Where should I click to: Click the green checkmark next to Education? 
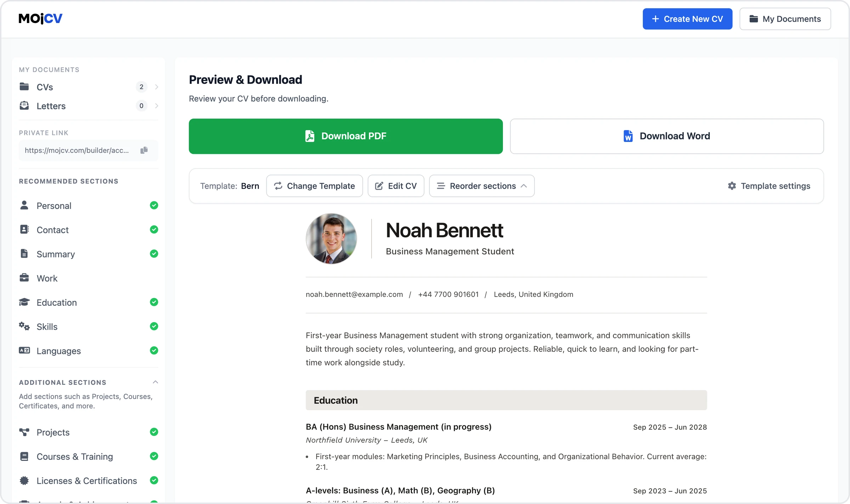click(154, 302)
